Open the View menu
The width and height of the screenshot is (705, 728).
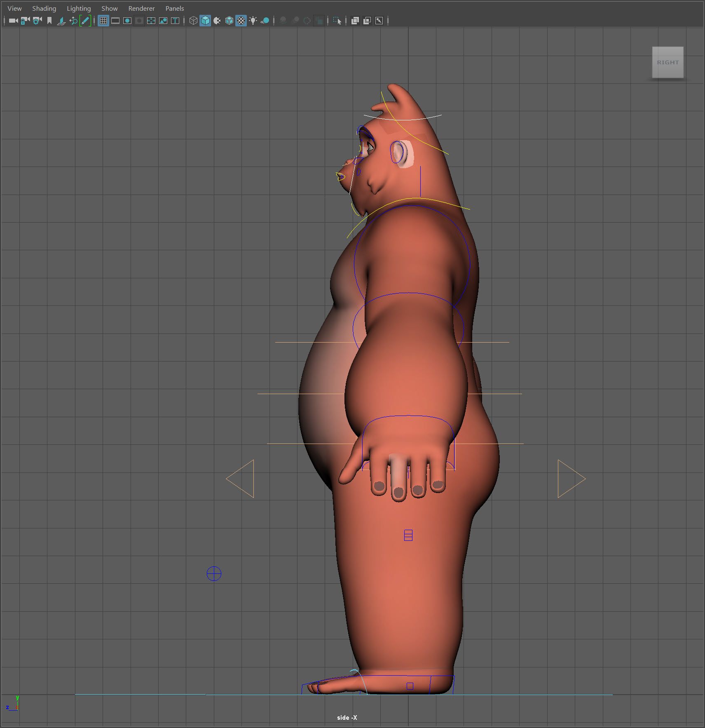coord(14,8)
